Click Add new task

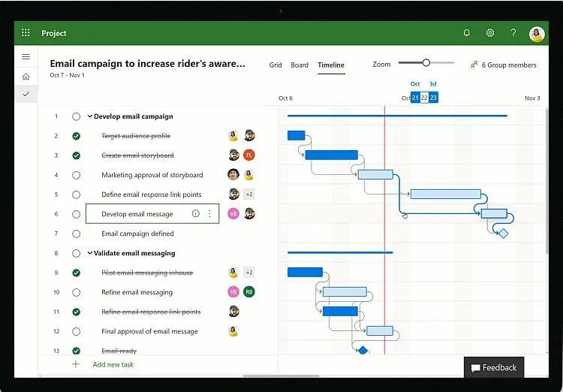pyautogui.click(x=113, y=364)
